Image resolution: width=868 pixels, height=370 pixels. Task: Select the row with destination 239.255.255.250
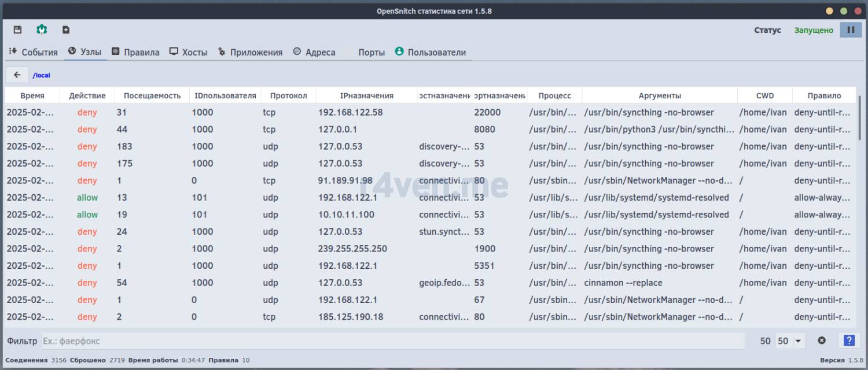pyautogui.click(x=352, y=249)
